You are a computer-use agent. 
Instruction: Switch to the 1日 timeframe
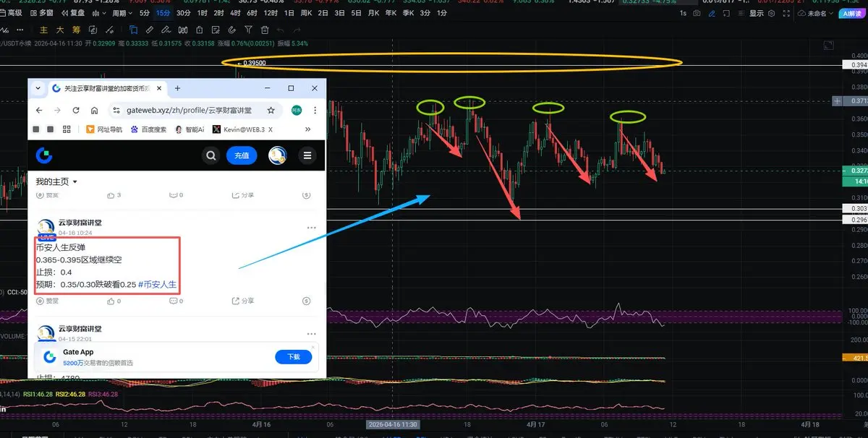(x=289, y=13)
